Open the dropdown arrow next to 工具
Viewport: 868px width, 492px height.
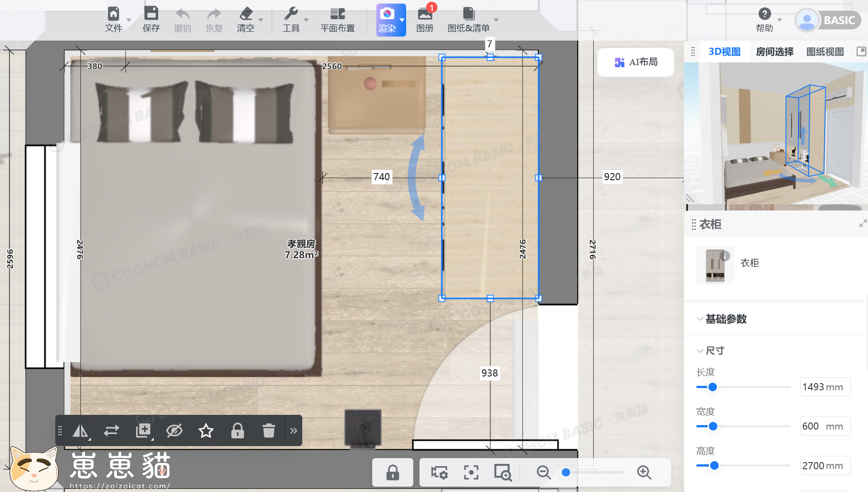point(306,20)
